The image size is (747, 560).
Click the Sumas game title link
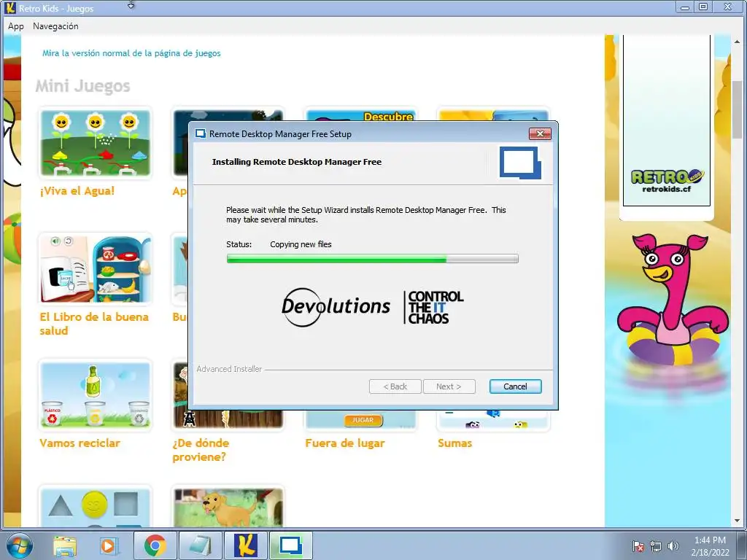point(455,443)
